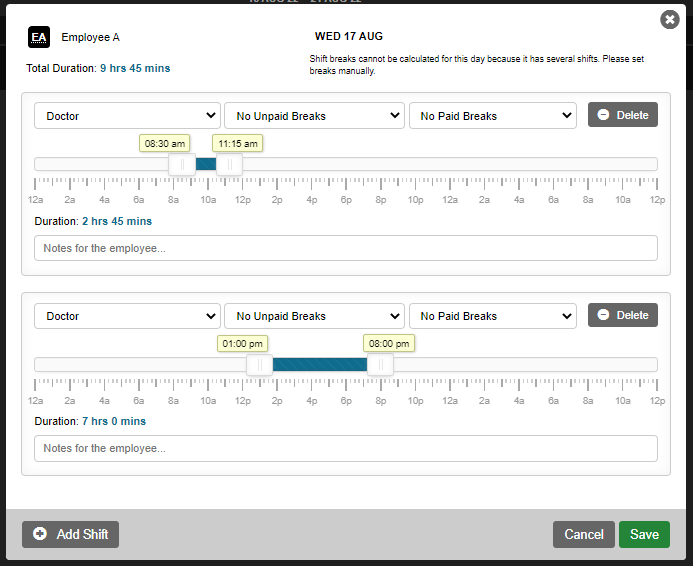Image resolution: width=693 pixels, height=566 pixels.
Task: Open second shift's No Paid Breaks dropdown
Action: 493,316
